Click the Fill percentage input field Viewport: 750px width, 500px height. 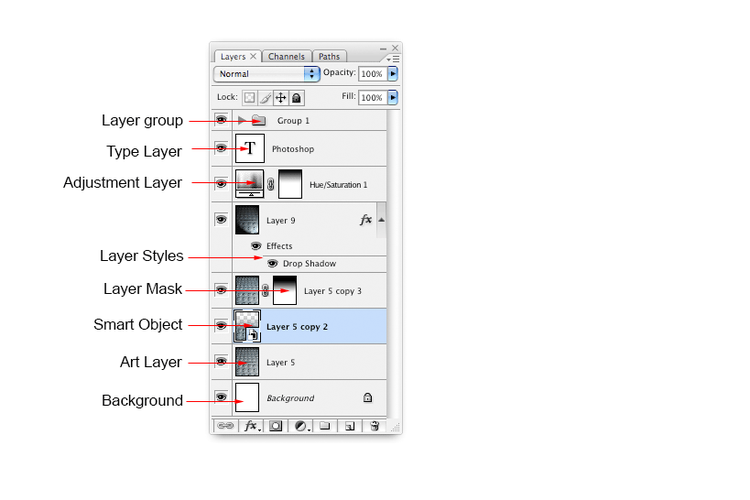coord(372,98)
